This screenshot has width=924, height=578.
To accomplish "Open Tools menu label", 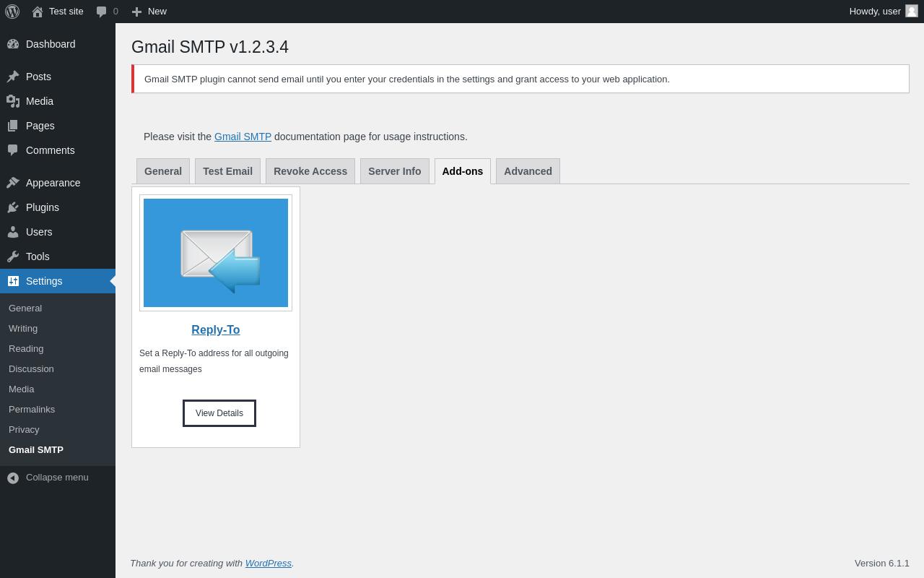I will (x=38, y=256).
